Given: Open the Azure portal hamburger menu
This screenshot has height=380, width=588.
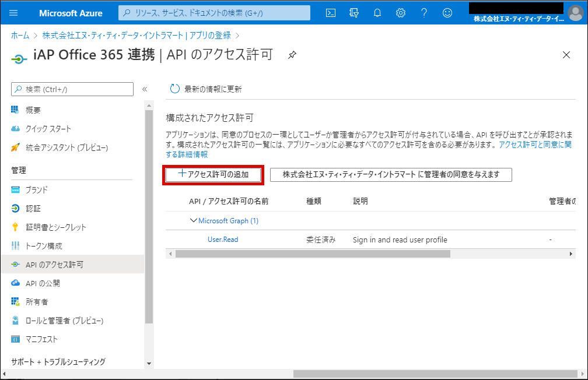Looking at the screenshot, I should [13, 13].
